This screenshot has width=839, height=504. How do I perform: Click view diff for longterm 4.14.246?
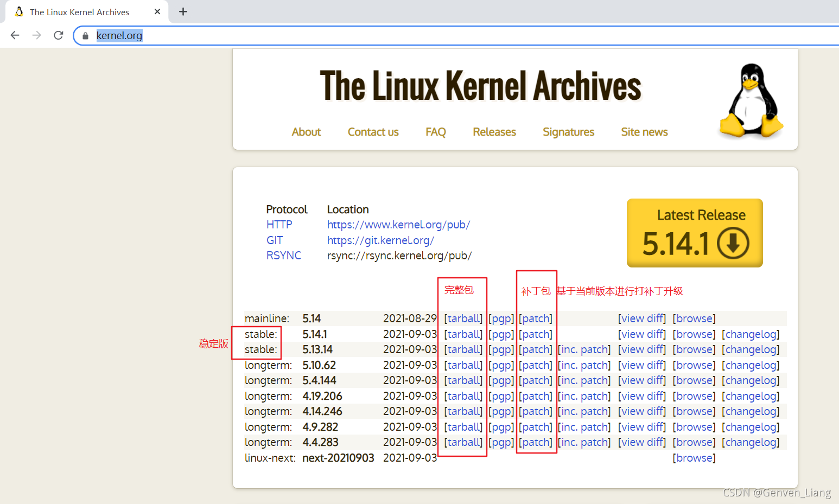642,411
